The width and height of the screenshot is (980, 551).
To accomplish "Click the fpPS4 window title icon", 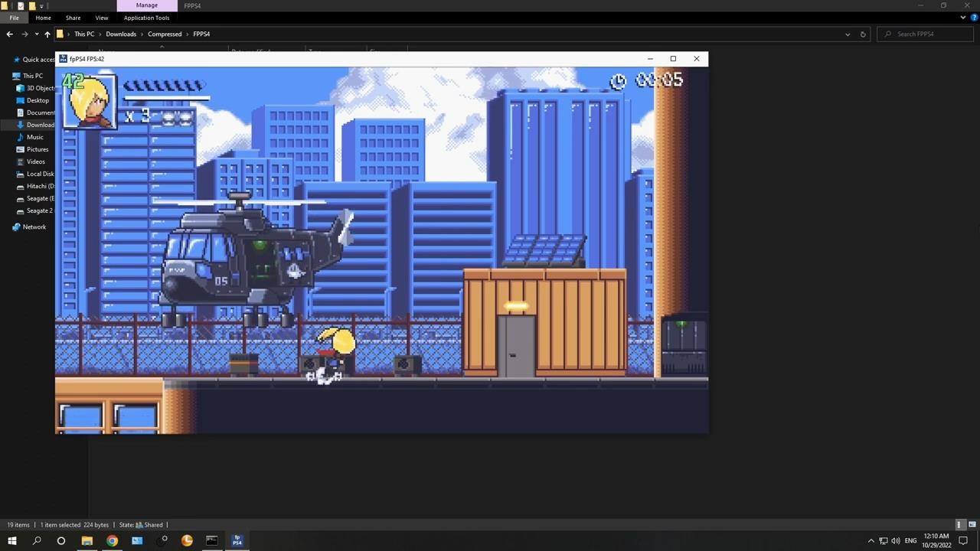I will 63,59.
